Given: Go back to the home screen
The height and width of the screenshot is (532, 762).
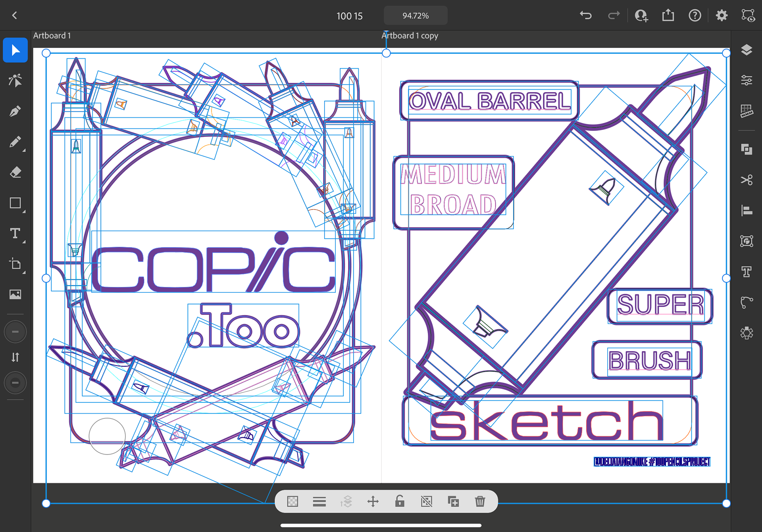Looking at the screenshot, I should [15, 15].
